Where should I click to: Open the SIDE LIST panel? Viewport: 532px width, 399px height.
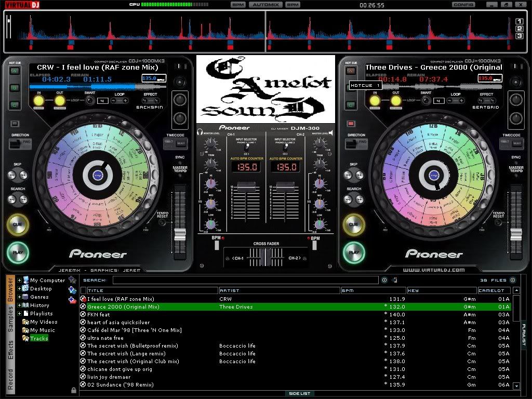pyautogui.click(x=299, y=394)
